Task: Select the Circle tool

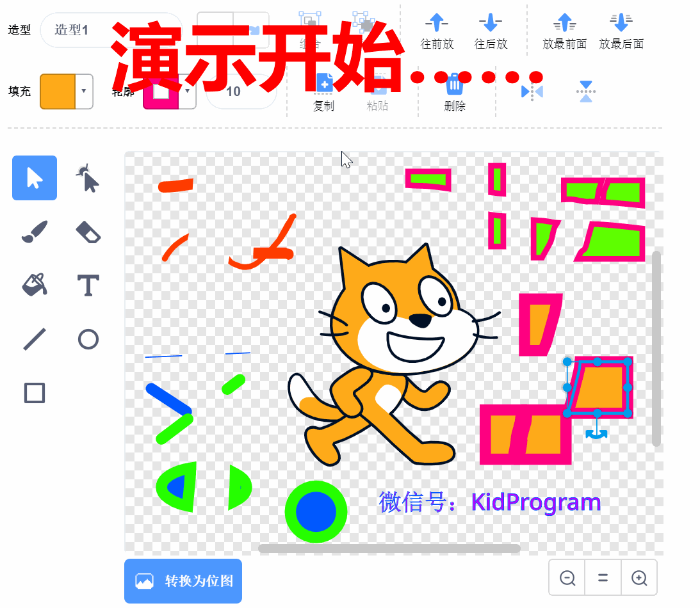Action: click(88, 339)
